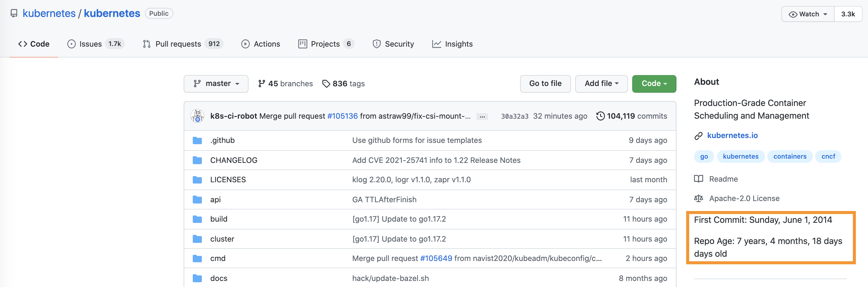
Task: Click the license scale icon
Action: [x=698, y=199]
